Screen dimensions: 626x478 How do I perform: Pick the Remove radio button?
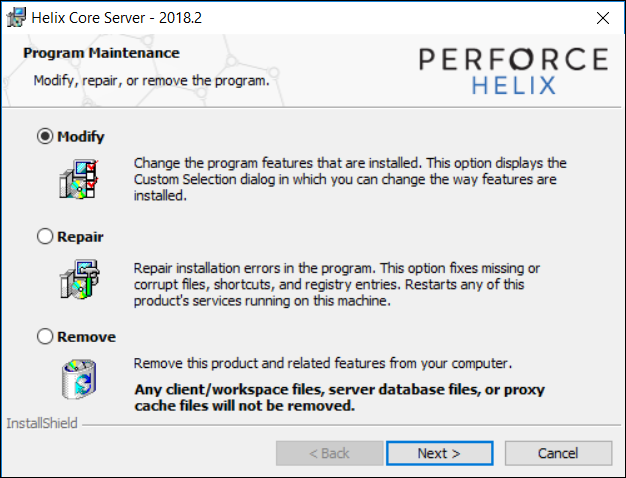[45, 337]
